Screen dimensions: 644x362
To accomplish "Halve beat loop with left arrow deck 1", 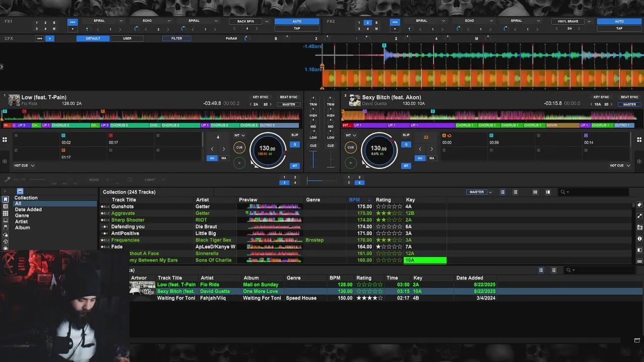I will pyautogui.click(x=212, y=149).
